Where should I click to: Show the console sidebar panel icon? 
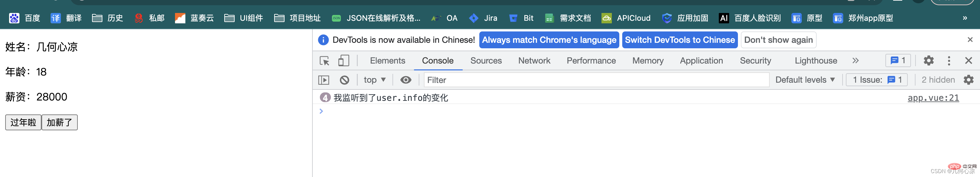(x=323, y=80)
